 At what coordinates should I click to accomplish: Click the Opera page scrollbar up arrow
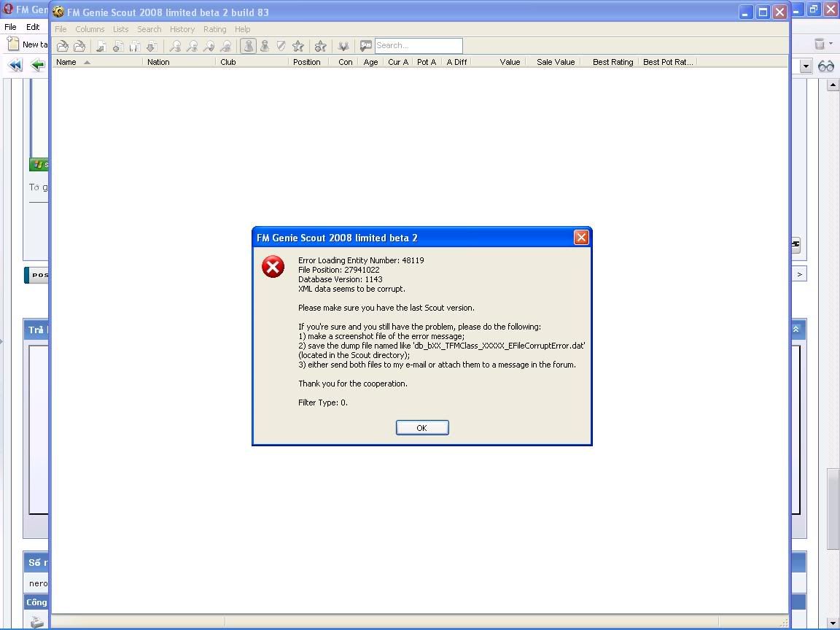pos(833,85)
